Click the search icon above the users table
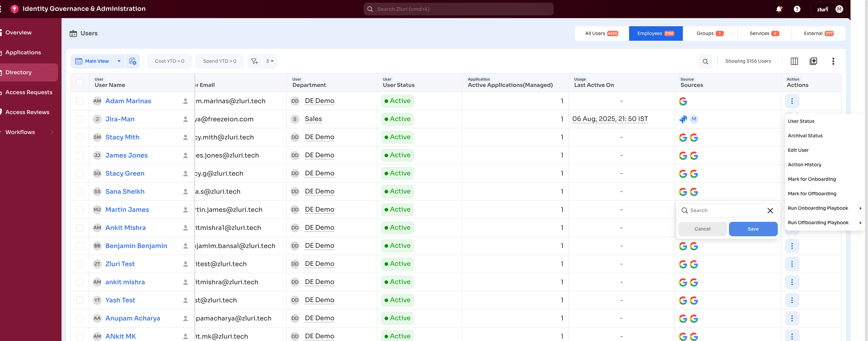Viewport: 868px width, 341px height. click(705, 61)
